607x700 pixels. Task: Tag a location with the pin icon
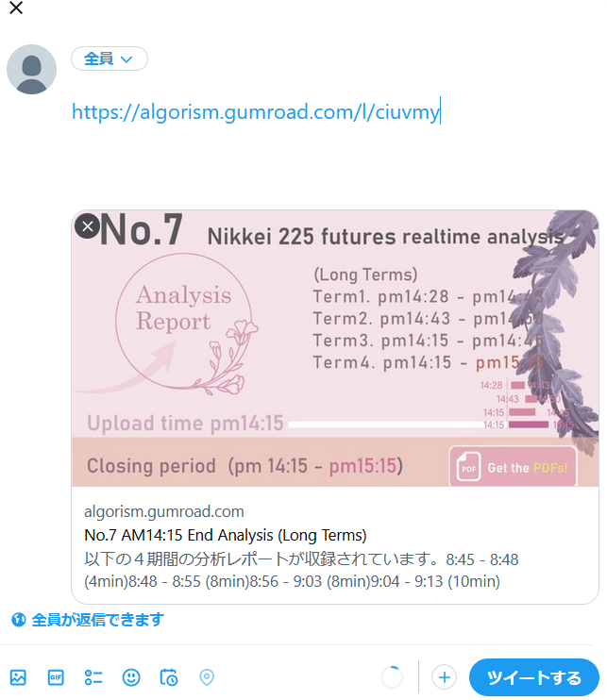click(x=207, y=677)
